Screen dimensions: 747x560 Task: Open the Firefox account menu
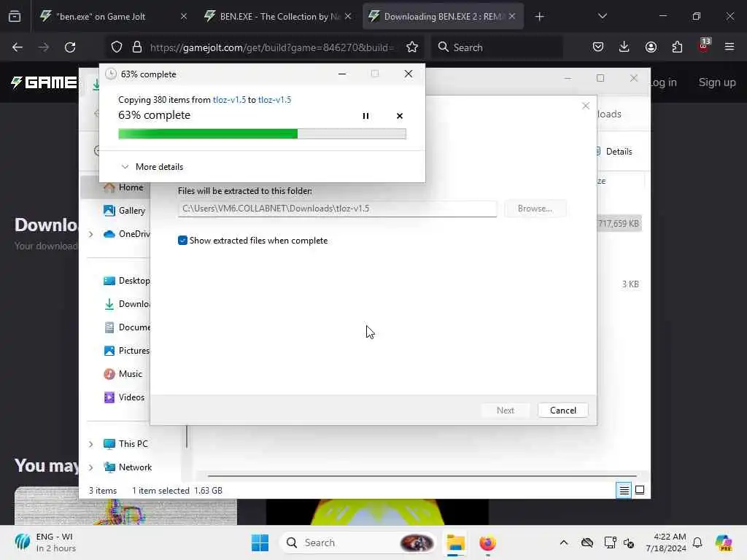(651, 47)
